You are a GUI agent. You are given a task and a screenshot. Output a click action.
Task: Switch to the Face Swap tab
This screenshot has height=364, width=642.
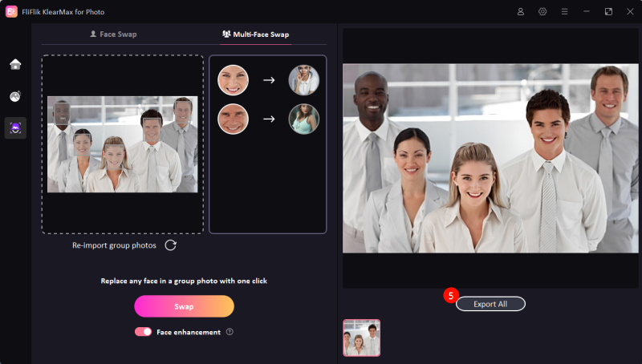click(112, 34)
